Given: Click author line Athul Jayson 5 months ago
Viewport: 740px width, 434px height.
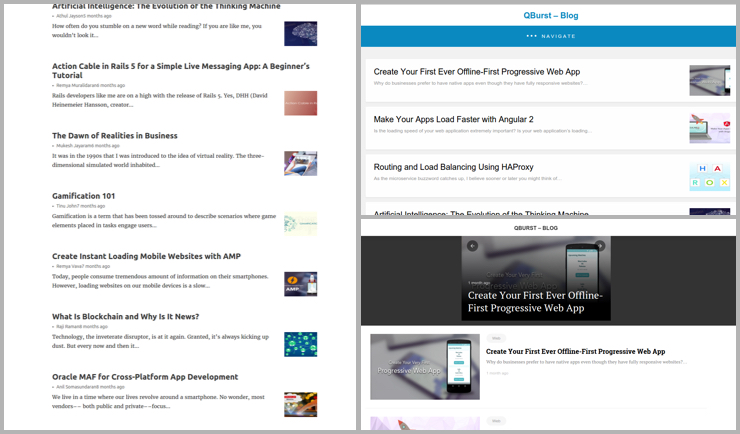Looking at the screenshot, I should point(84,16).
